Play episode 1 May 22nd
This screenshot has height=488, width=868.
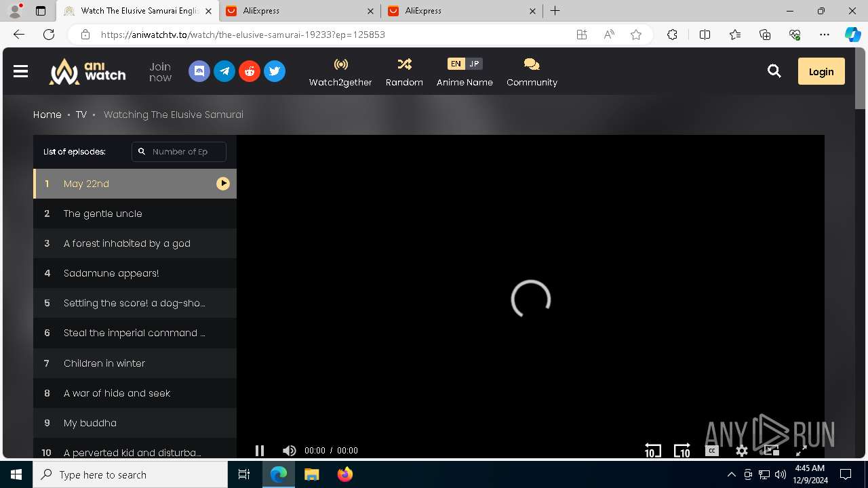click(x=135, y=184)
